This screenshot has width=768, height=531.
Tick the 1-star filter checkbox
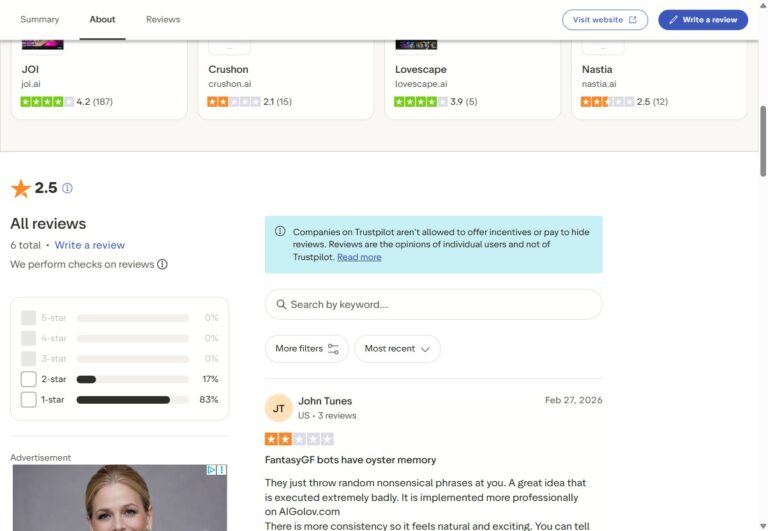28,400
